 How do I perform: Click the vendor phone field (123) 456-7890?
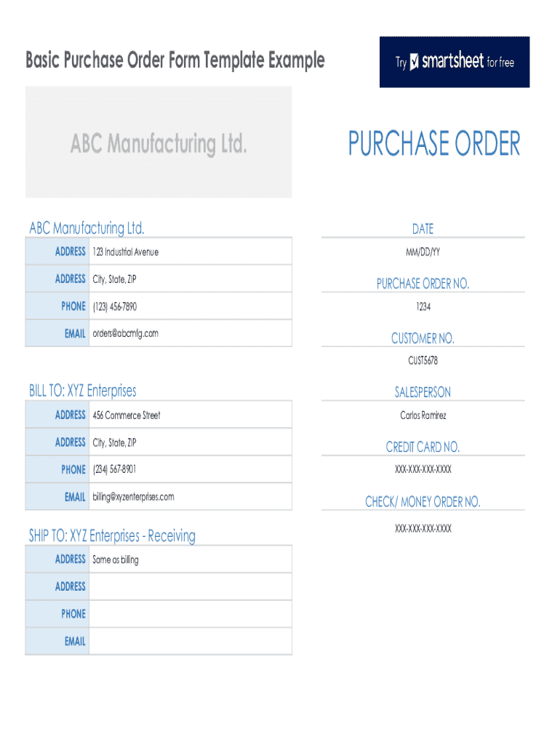190,306
